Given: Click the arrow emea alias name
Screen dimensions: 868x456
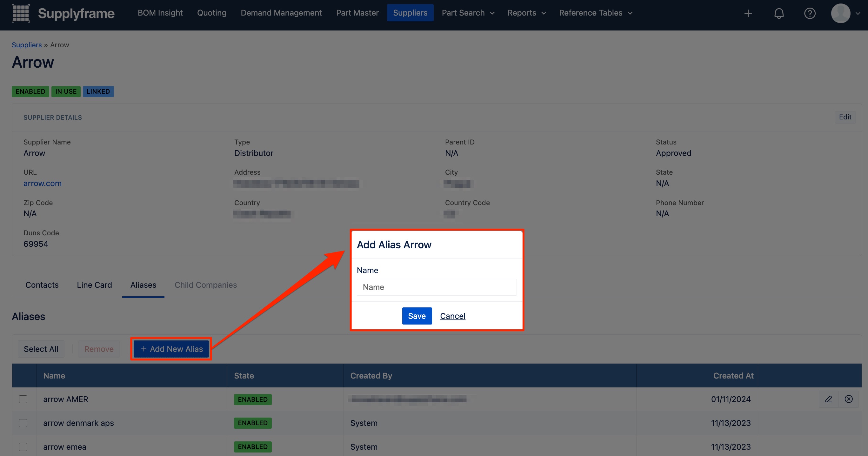Looking at the screenshot, I should [65, 447].
